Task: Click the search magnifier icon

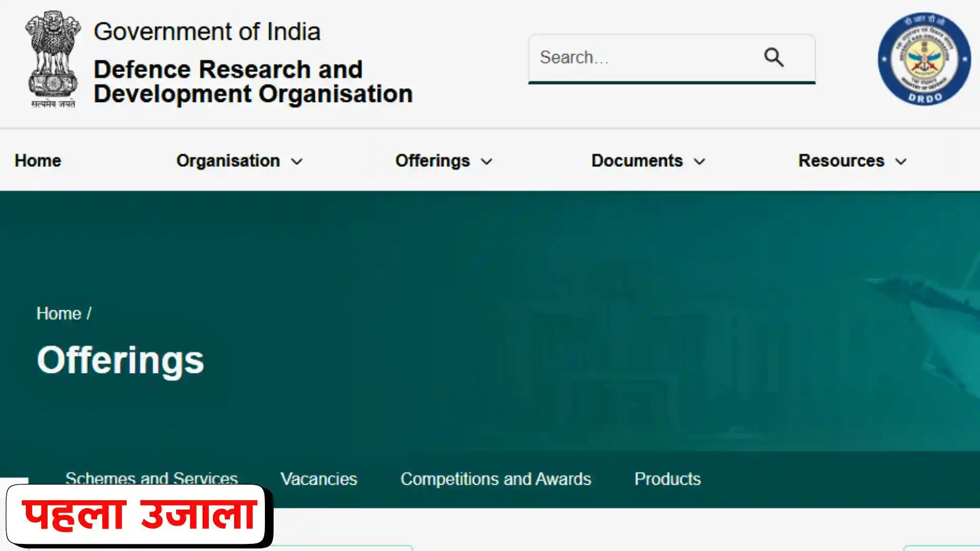Action: pos(773,57)
